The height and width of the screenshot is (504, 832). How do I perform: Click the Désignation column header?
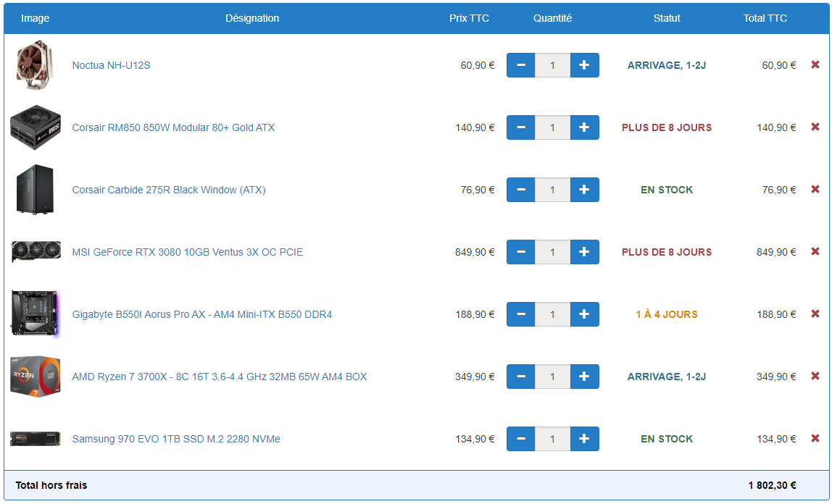(x=252, y=18)
